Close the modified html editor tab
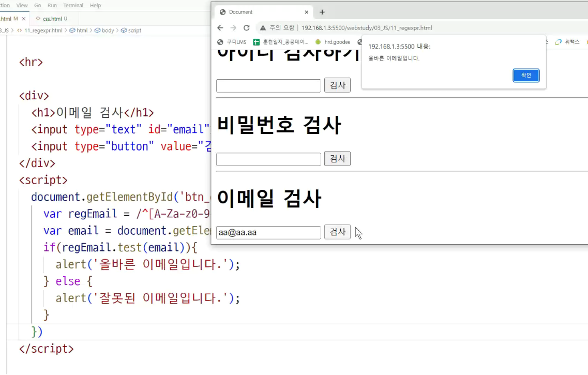 pyautogui.click(x=24, y=19)
